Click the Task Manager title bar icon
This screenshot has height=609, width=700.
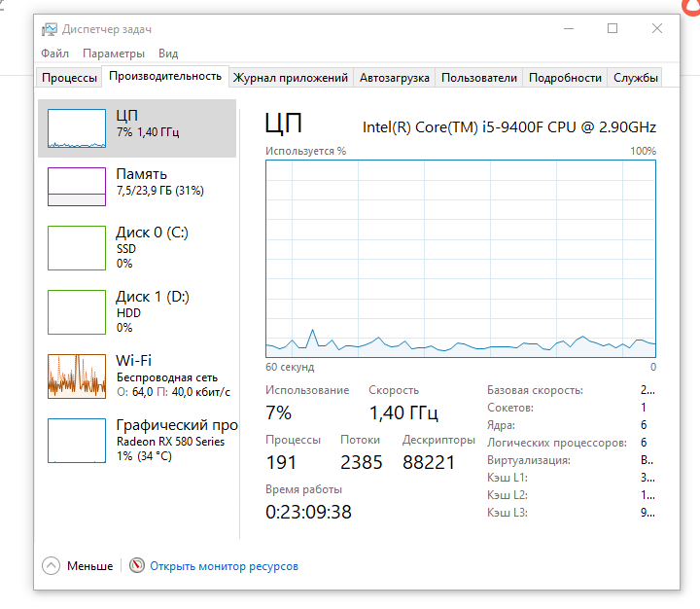(50, 29)
